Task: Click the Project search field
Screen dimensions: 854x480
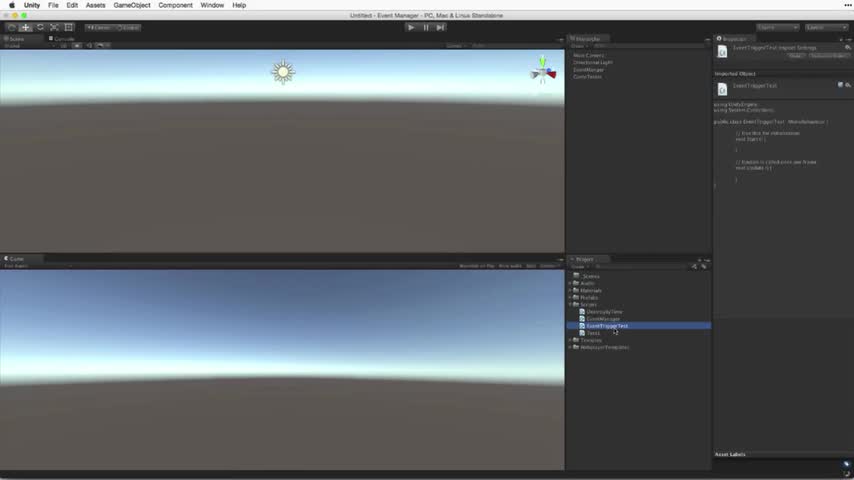Action: 640,266
